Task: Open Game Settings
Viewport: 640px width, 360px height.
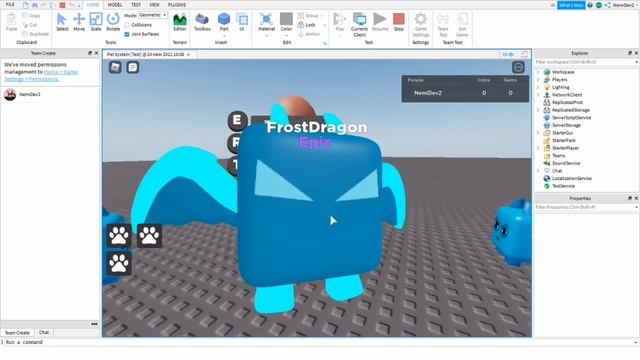Action: pyautogui.click(x=420, y=24)
